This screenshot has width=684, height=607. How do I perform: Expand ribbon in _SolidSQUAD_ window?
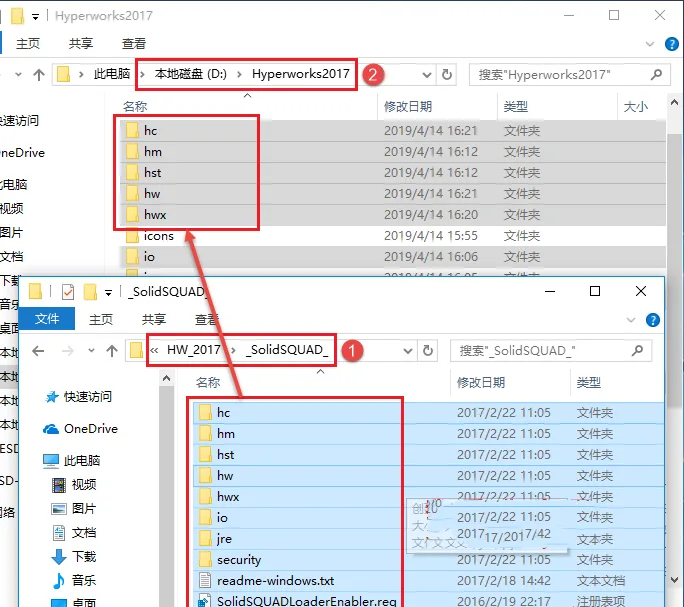click(x=631, y=320)
